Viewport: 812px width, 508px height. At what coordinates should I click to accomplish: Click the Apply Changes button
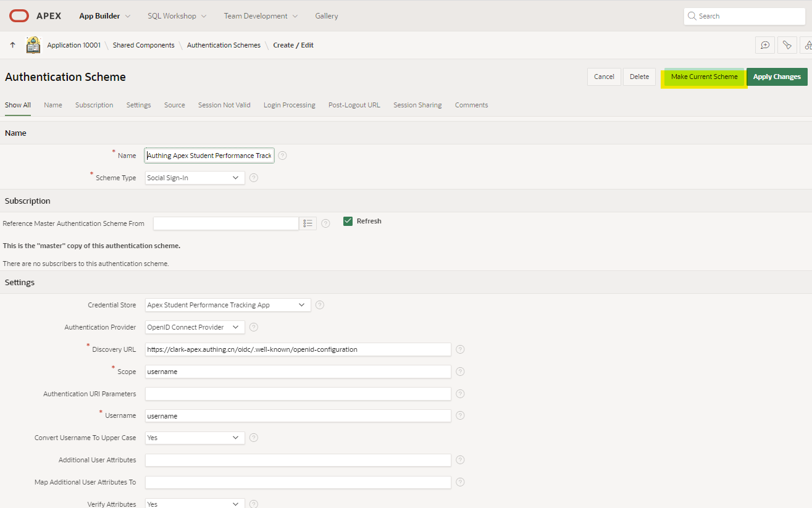pos(776,77)
